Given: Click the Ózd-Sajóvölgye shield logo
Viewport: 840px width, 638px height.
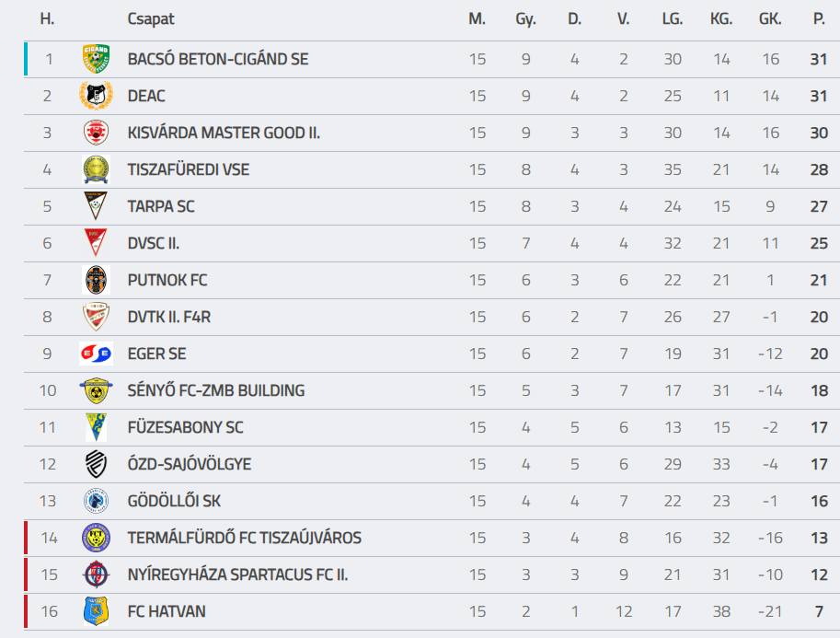Looking at the screenshot, I should [96, 464].
